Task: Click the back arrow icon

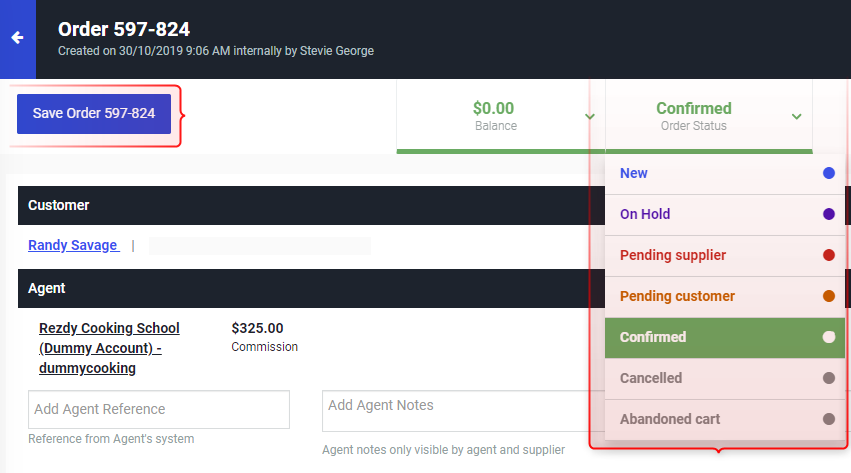Action: pyautogui.click(x=17, y=37)
